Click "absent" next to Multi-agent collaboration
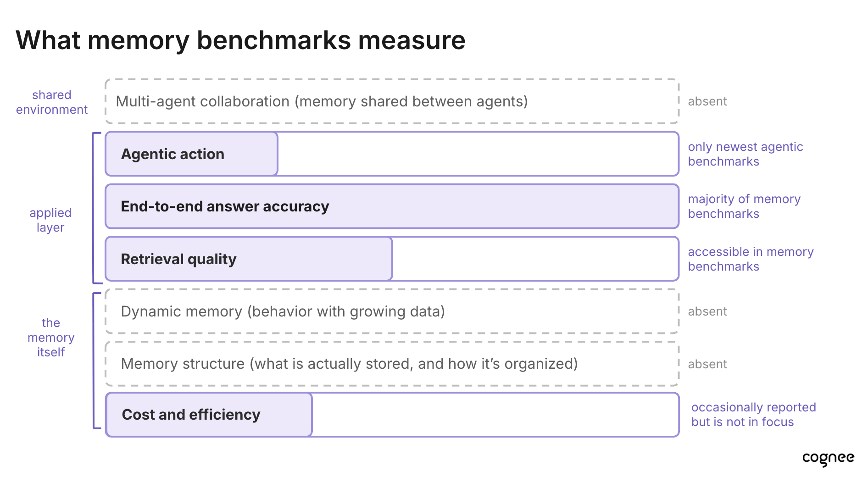The image size is (868, 477). 707,101
